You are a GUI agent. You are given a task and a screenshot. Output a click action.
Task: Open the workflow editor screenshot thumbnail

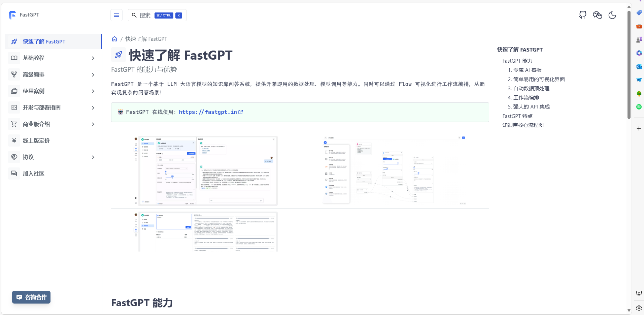[395, 171]
